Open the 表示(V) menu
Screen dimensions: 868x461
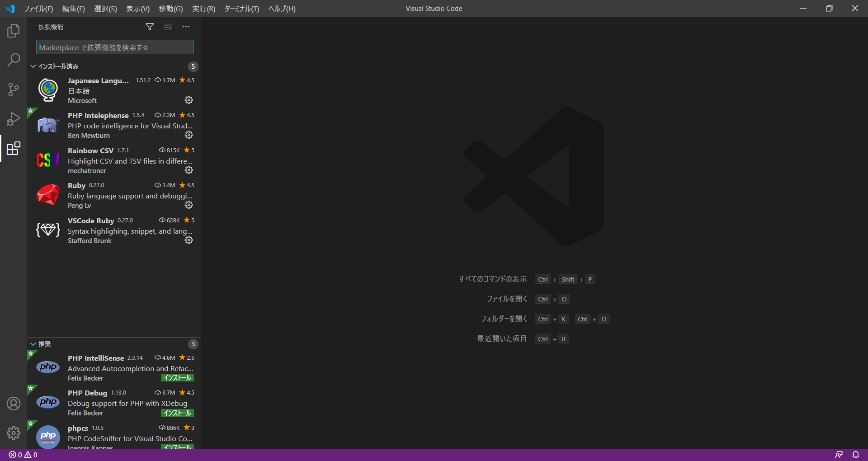pos(138,9)
